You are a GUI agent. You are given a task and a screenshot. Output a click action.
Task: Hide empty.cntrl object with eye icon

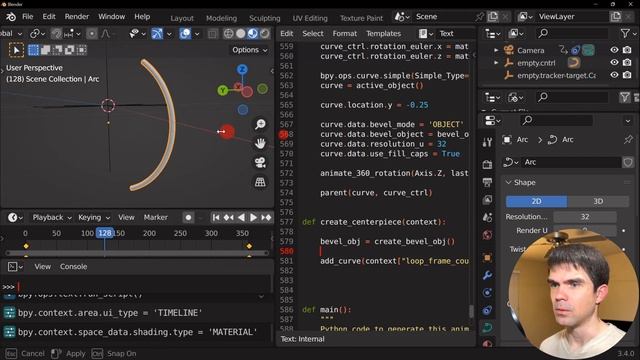point(614,62)
